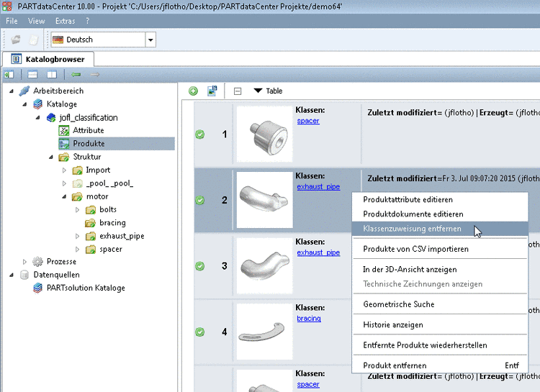
Task: Open the Deutsch language dropdown arrow
Action: [150, 40]
